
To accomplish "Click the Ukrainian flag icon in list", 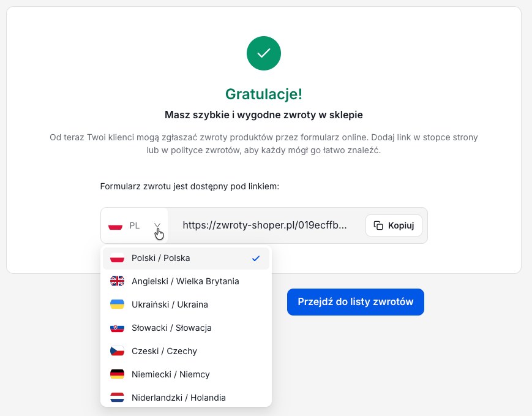I will tap(117, 304).
